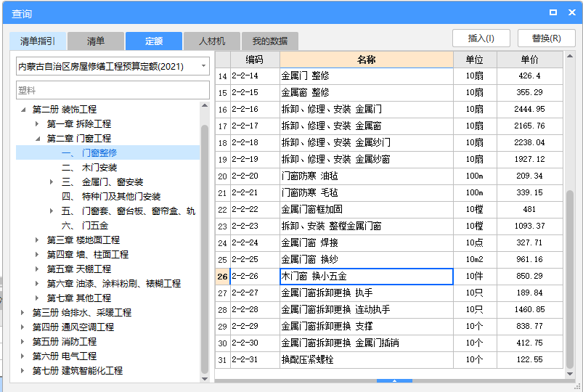Click the 单位 column header
The height and width of the screenshot is (392, 583).
[475, 60]
